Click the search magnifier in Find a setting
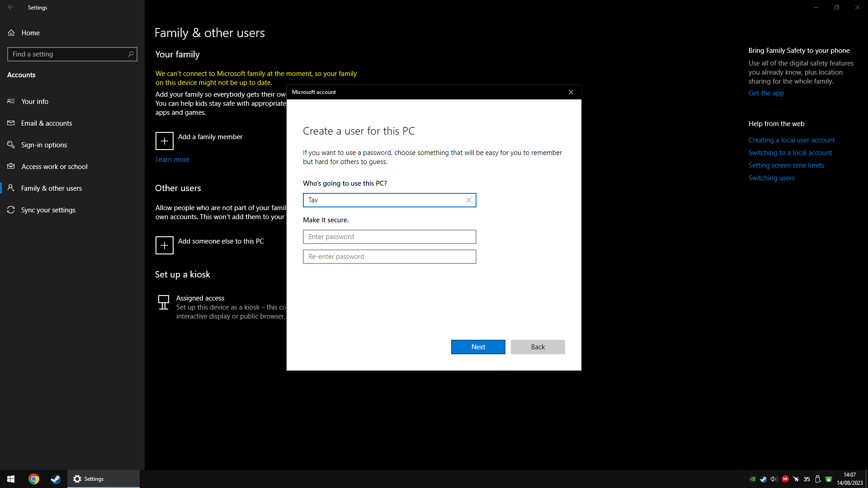This screenshot has width=868, height=488. (x=131, y=54)
